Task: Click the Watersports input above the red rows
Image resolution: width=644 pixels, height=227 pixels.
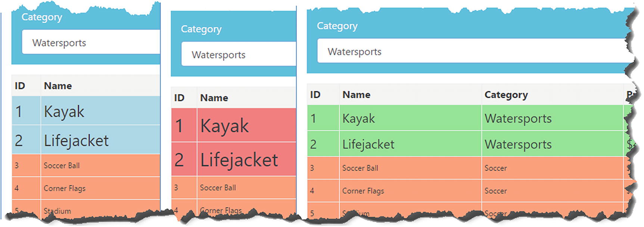Action: pos(239,54)
